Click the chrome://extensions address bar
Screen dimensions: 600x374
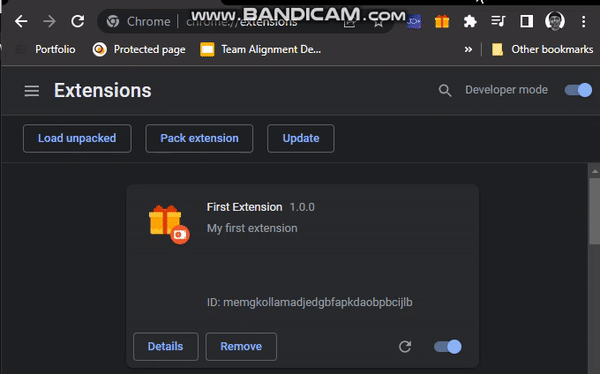245,21
